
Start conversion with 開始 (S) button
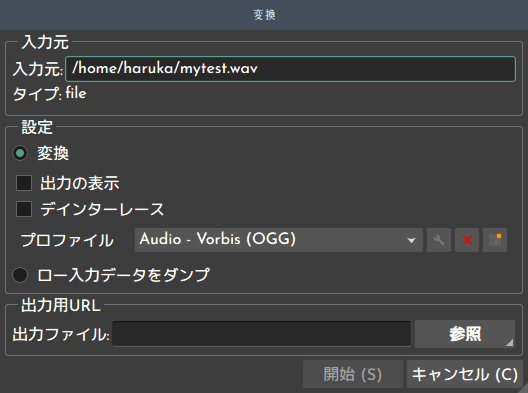coord(353,374)
